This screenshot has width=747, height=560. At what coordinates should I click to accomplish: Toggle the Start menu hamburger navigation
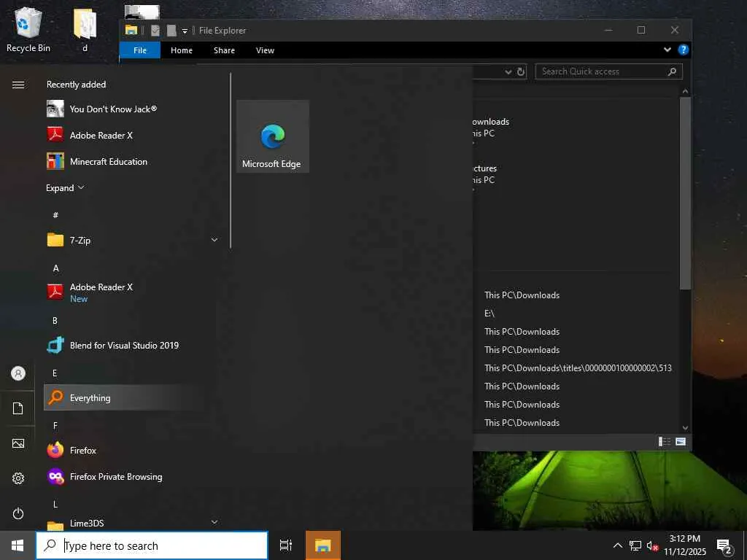18,85
